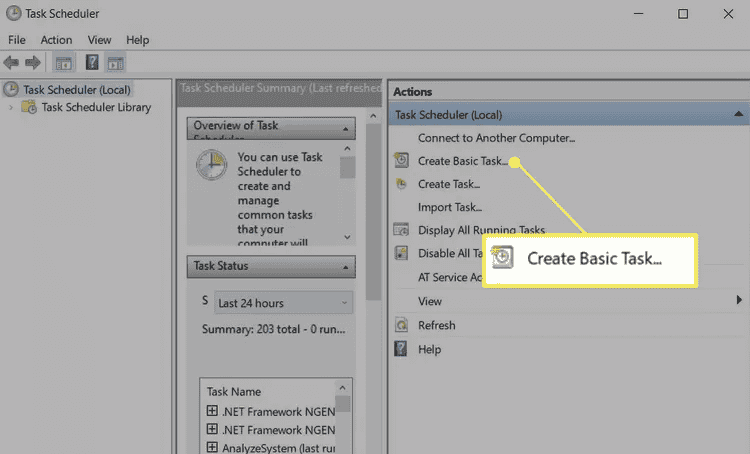
Task: Click the Help question mark toolbar icon
Action: pos(92,62)
